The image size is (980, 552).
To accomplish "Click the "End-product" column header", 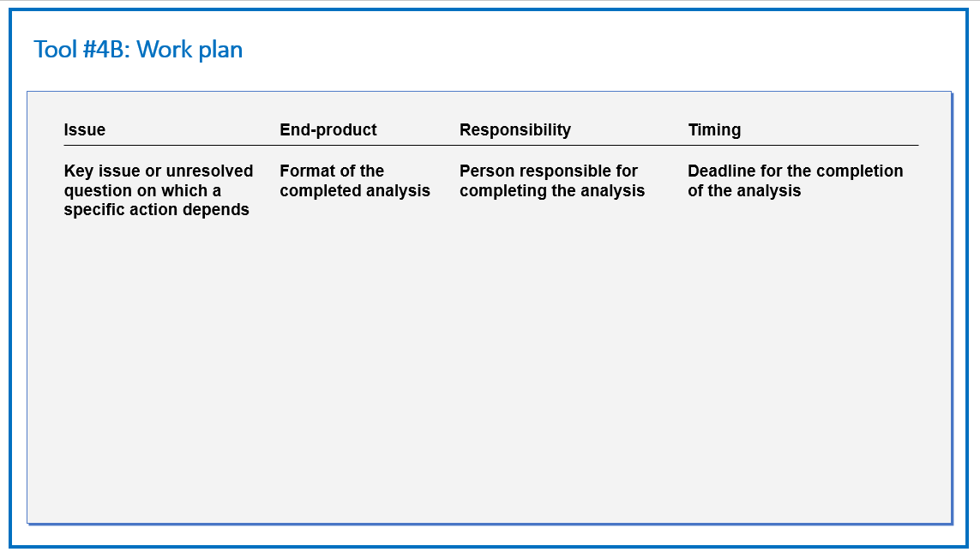I will click(x=328, y=129).
